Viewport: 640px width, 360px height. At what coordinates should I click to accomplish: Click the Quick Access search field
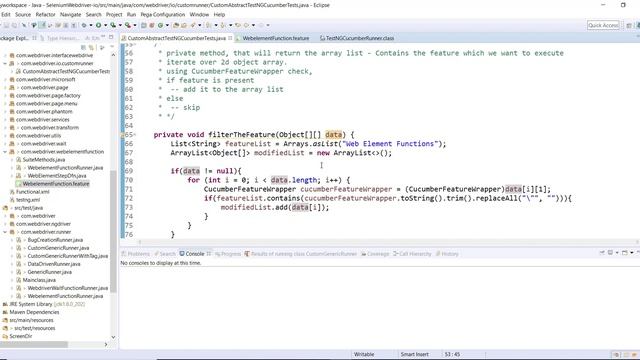[603, 25]
